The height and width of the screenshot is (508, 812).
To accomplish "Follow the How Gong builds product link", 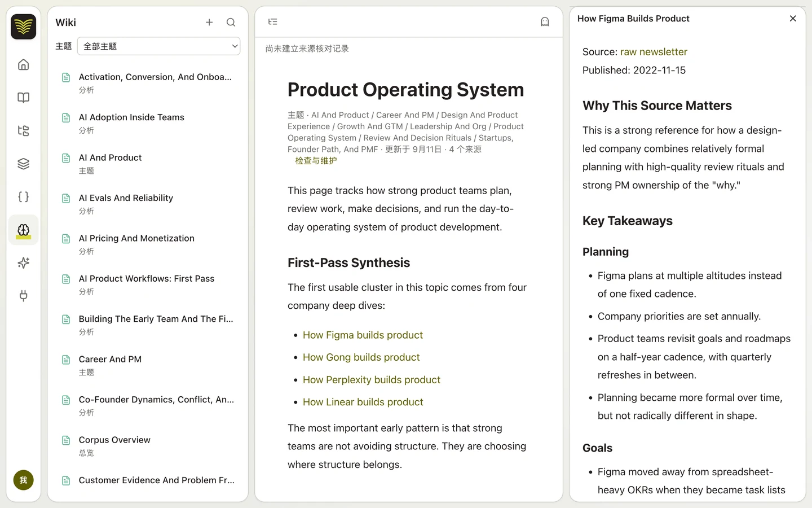I will [x=361, y=357].
